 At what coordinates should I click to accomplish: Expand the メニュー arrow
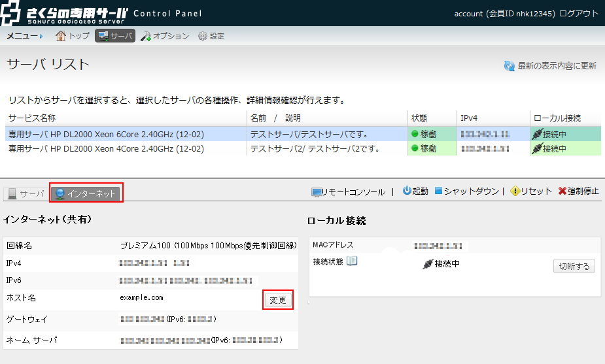(x=41, y=37)
